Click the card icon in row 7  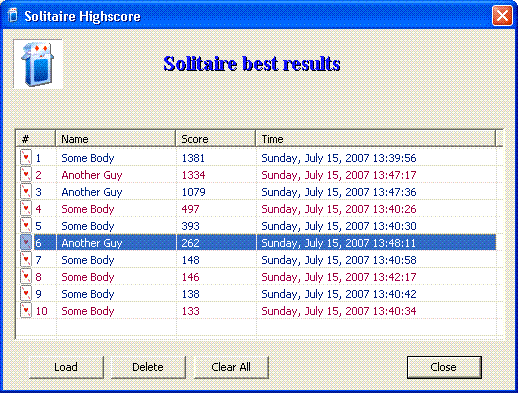(x=26, y=259)
